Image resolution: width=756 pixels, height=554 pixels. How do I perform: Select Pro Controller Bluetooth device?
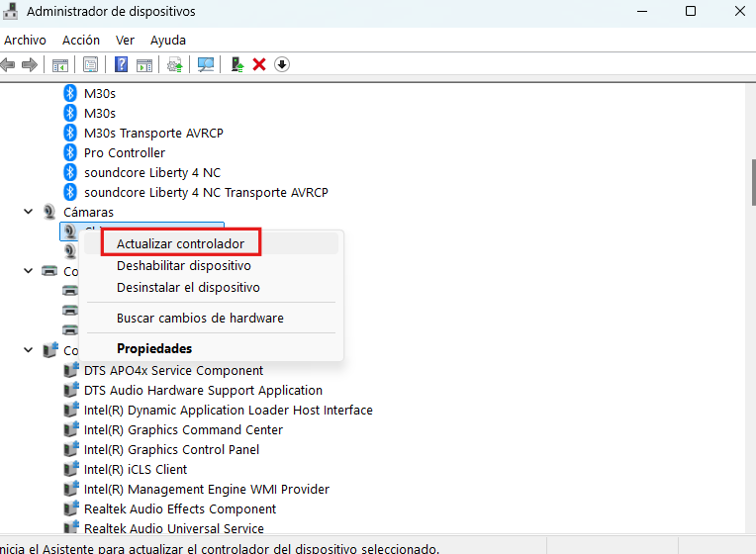pos(125,152)
